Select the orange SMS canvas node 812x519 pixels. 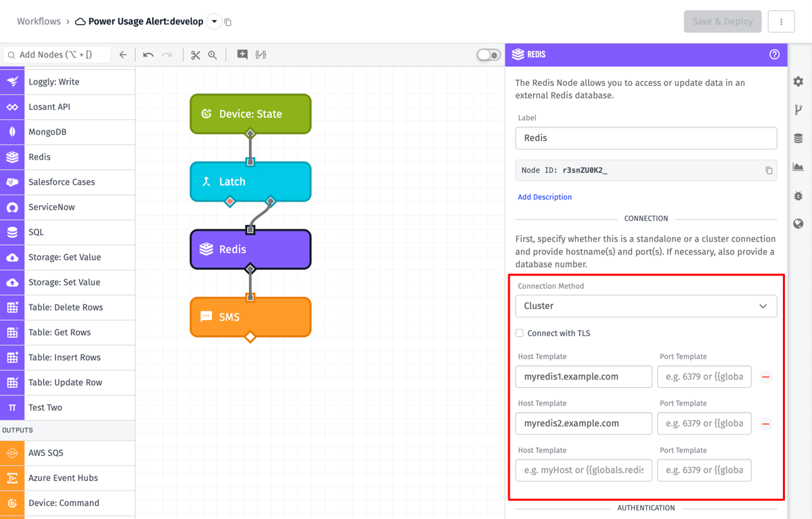point(250,317)
